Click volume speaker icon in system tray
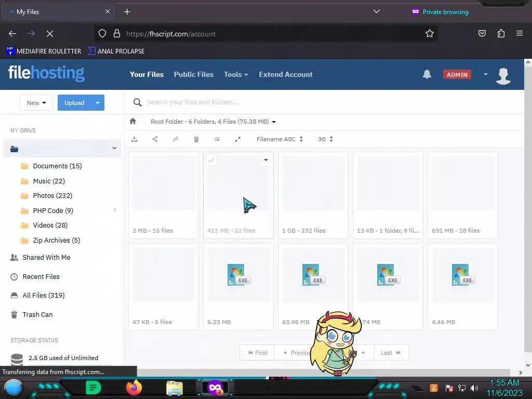 click(474, 388)
